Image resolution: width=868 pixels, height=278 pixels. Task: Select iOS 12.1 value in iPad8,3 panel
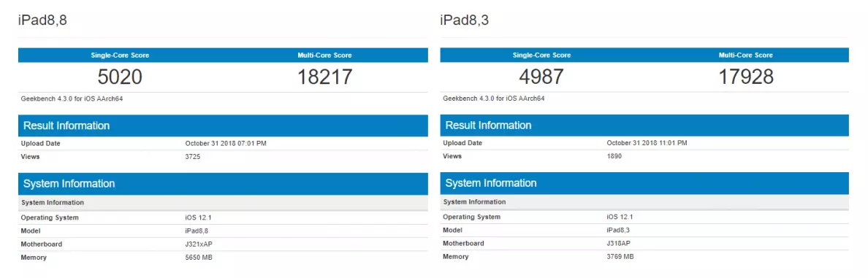tap(620, 217)
